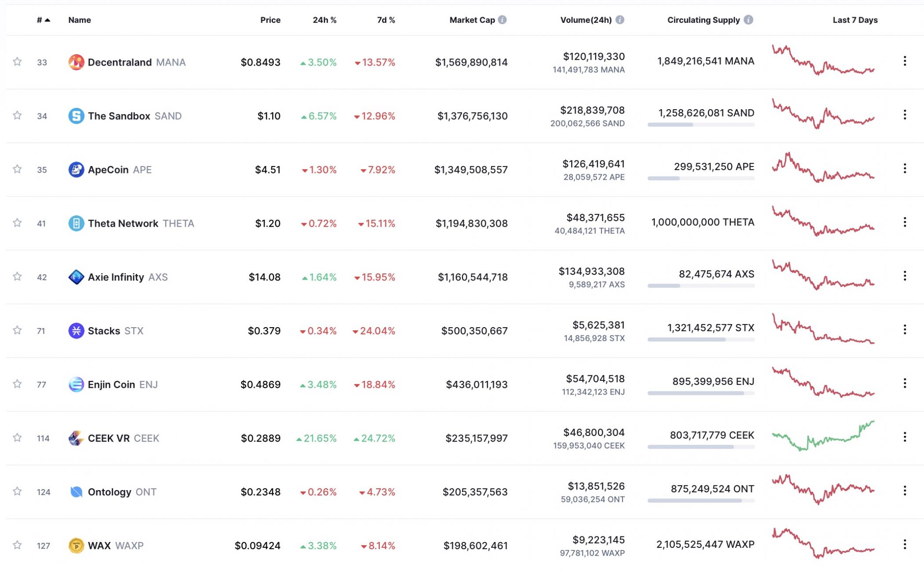
Task: Click the Stacks logo icon
Action: click(76, 331)
